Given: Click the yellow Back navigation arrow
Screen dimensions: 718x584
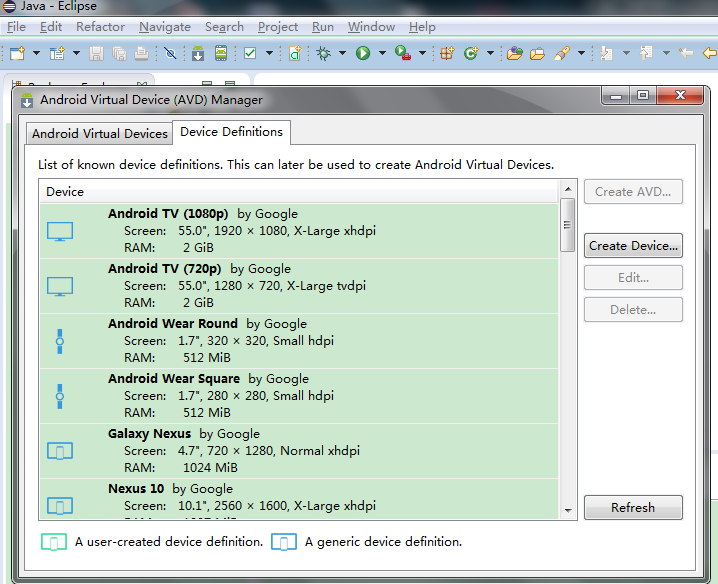Looking at the screenshot, I should pos(710,53).
